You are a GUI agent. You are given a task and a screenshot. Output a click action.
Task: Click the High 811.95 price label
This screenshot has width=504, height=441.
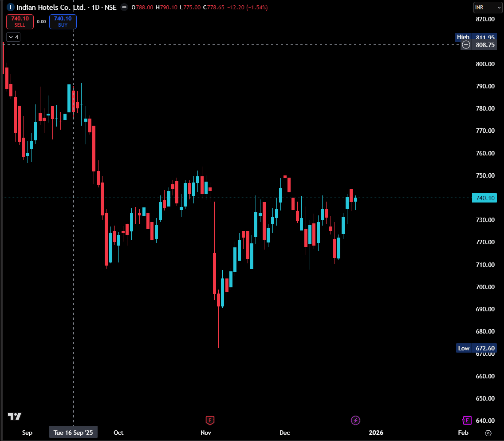click(x=476, y=37)
